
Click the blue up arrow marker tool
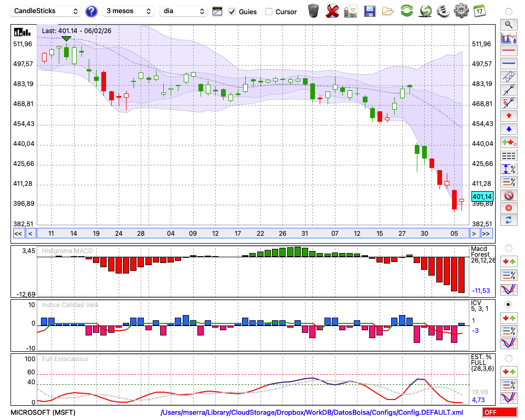(x=508, y=129)
